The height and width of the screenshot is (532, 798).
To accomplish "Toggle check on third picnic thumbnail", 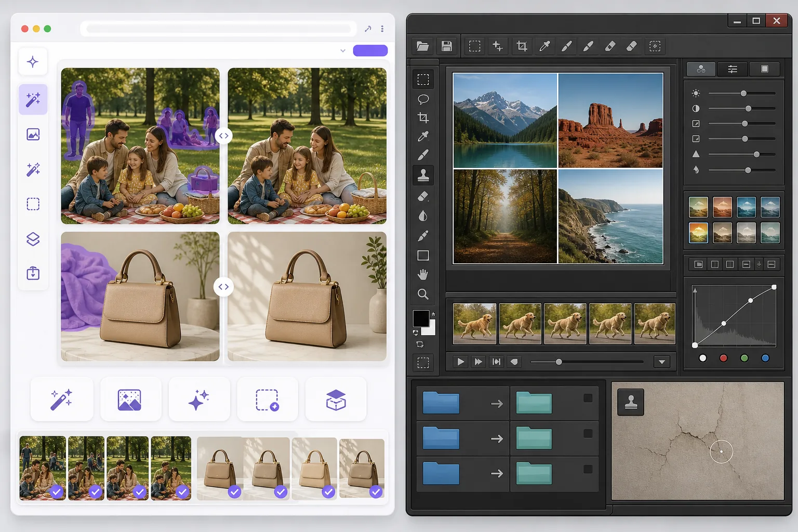I will pos(140,491).
